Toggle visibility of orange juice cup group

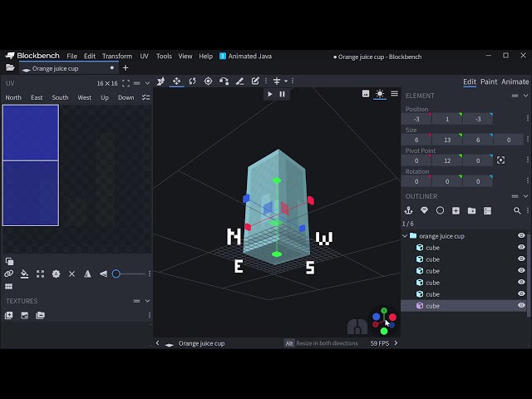pyautogui.click(x=521, y=235)
